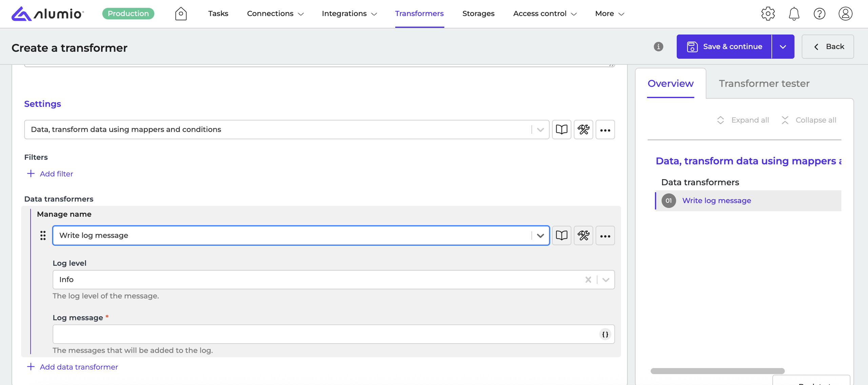Click tools icon next to Data transformer setting
The image size is (868, 385).
click(x=583, y=130)
